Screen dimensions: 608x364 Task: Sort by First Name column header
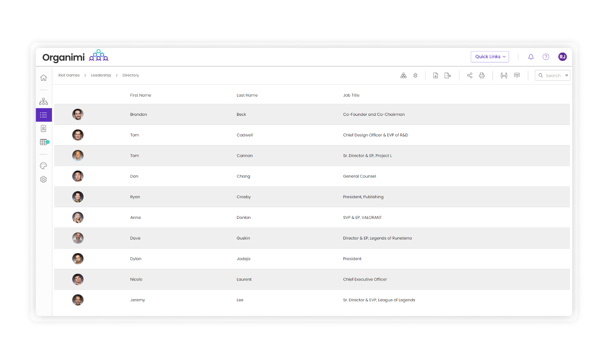pos(141,95)
